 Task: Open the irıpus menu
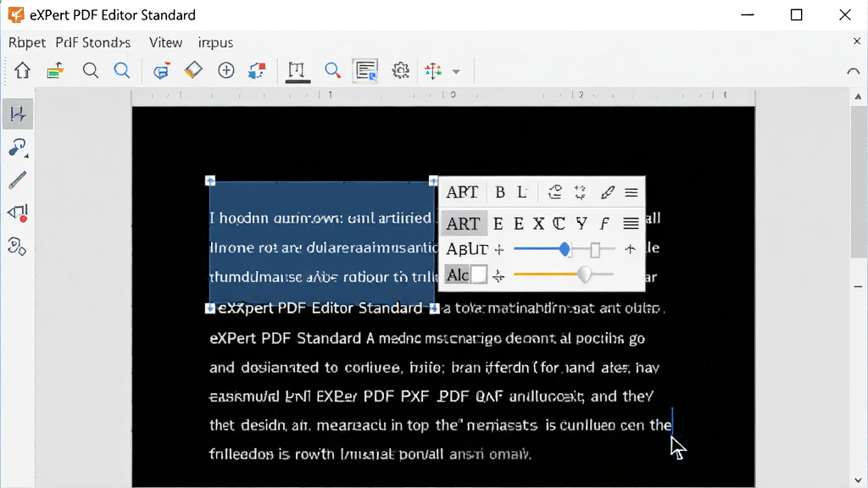pos(215,42)
